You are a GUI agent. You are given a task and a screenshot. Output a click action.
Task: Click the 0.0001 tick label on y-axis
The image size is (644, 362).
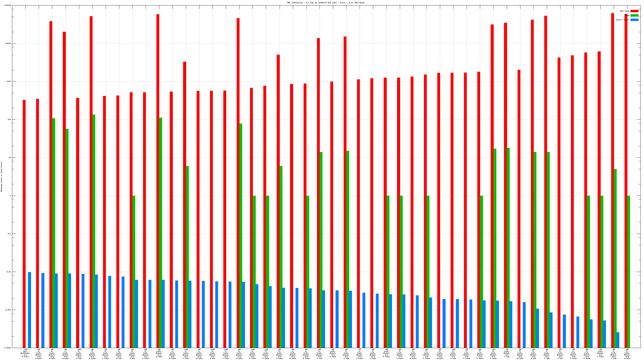pos(8,348)
